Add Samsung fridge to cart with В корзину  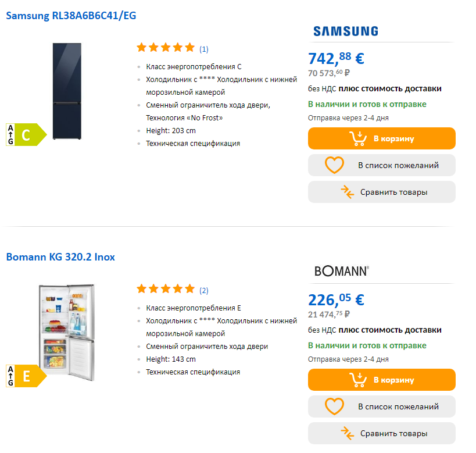[x=382, y=138]
